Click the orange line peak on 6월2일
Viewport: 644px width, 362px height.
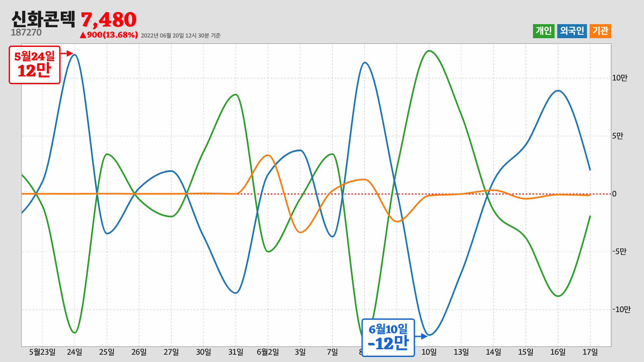pyautogui.click(x=268, y=155)
